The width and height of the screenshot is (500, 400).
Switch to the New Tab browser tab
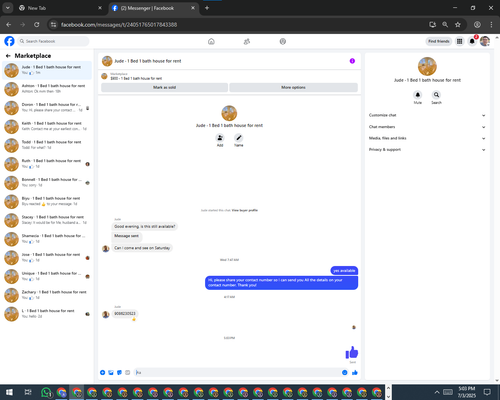(60, 8)
